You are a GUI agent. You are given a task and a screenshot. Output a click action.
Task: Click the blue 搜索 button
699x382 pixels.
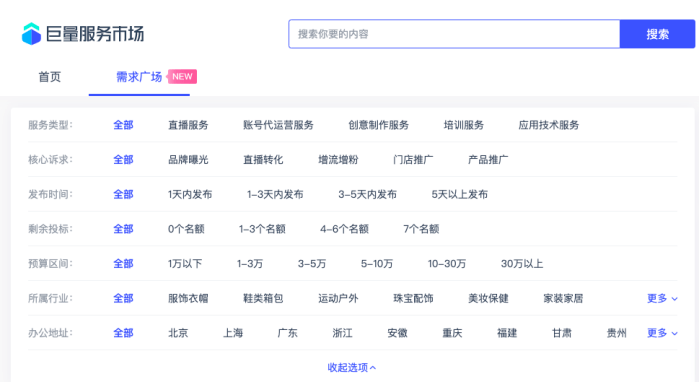pyautogui.click(x=658, y=34)
